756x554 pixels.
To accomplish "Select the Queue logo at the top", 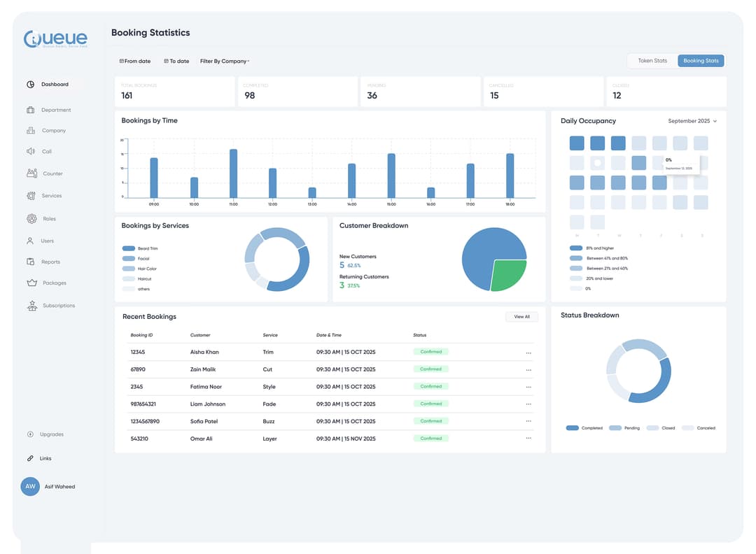I will 55,38.
